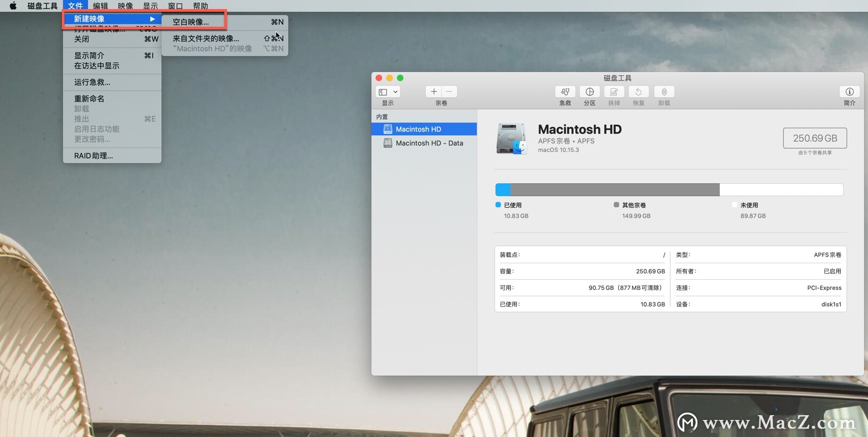Choose 来自文件夹的映像... option
Image resolution: width=868 pixels, height=437 pixels.
coord(224,38)
